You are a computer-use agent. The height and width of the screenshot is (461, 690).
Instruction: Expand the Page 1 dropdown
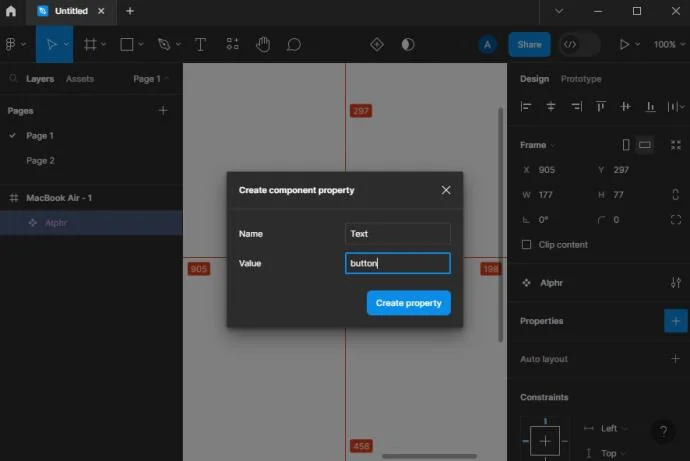[x=151, y=79]
